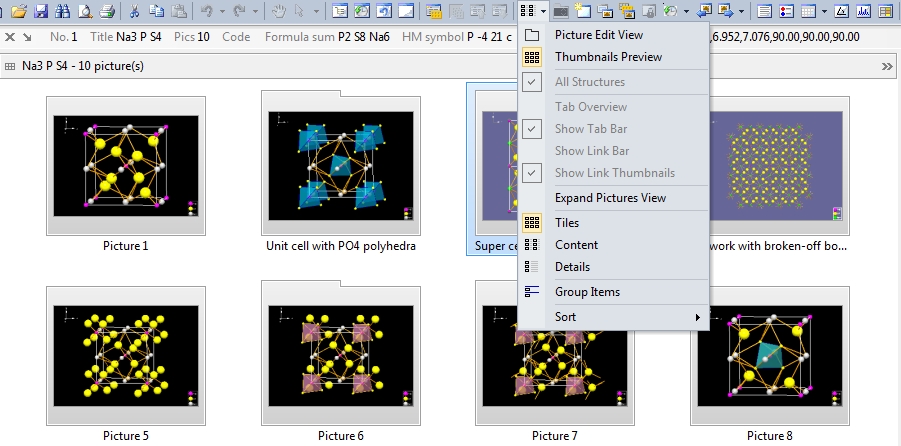The width and height of the screenshot is (901, 446).
Task: Toggle the Show Tab Bar option
Action: [x=591, y=129]
